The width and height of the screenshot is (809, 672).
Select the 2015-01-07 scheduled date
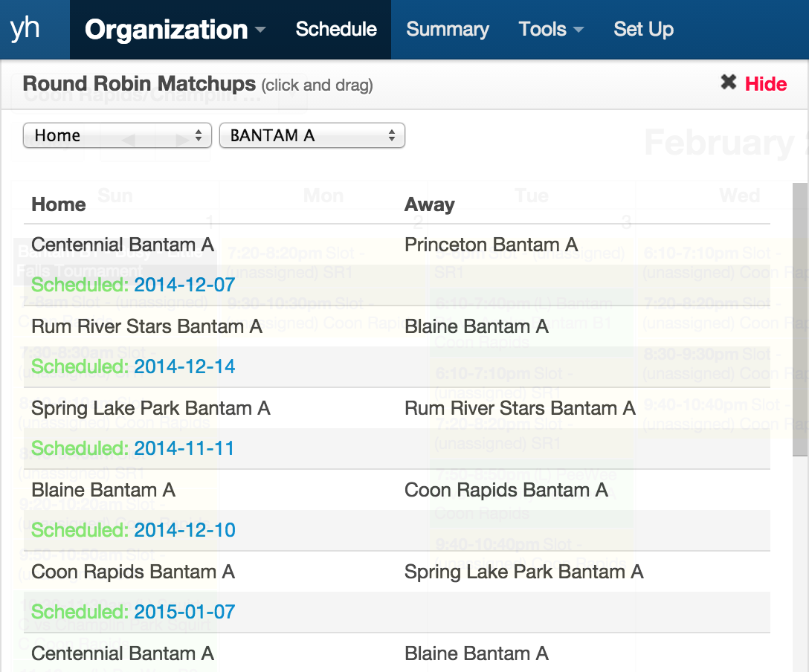tap(184, 612)
